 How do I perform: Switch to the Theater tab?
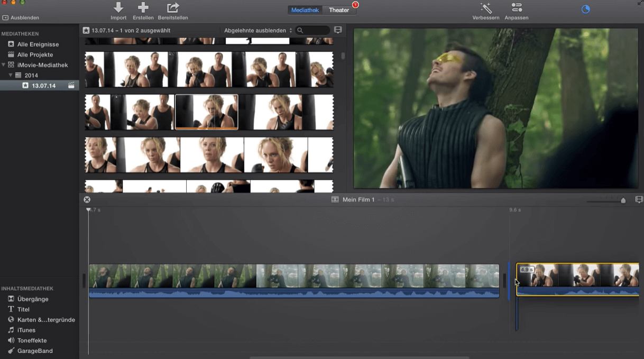pyautogui.click(x=339, y=10)
